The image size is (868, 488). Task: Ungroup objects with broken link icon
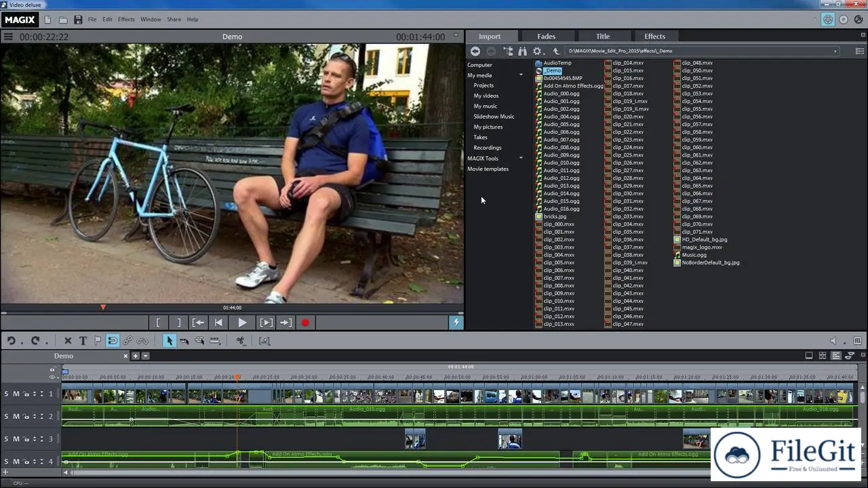point(142,341)
